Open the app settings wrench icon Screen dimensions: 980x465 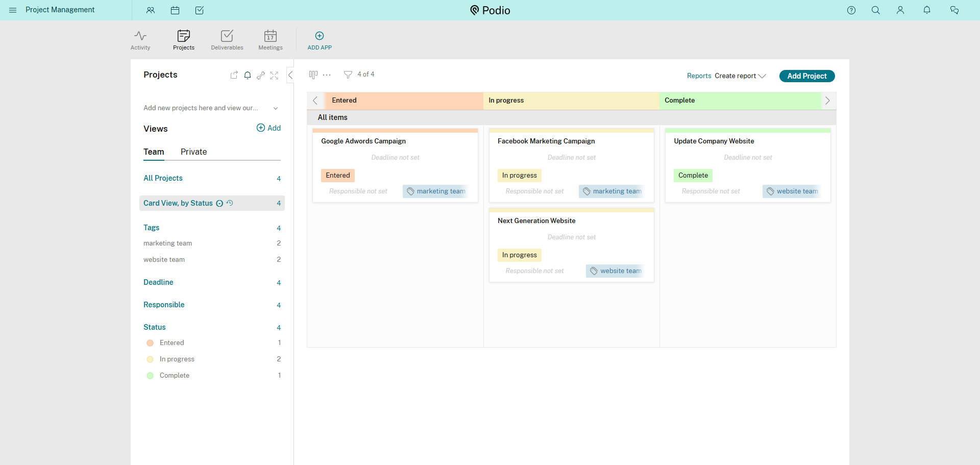coord(261,76)
